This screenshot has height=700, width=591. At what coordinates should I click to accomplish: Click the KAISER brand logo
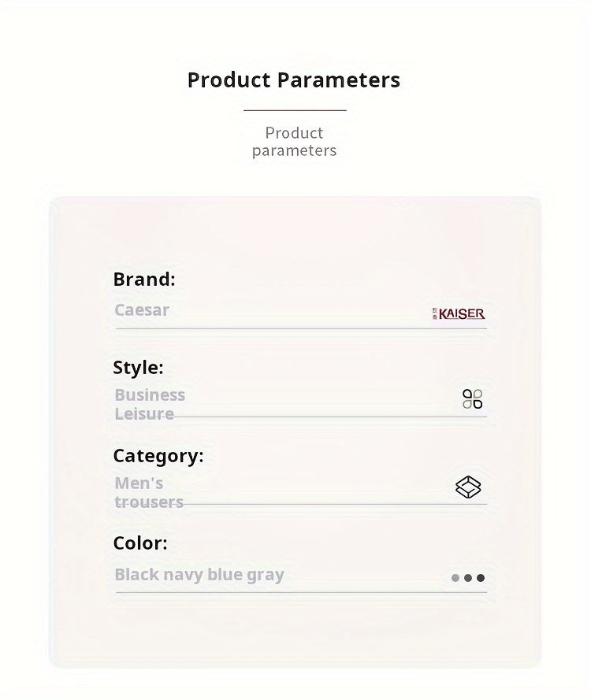(459, 313)
